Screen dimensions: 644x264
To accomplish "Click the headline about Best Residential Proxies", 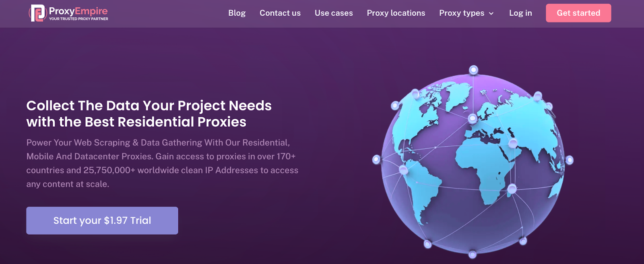I will tap(149, 114).
